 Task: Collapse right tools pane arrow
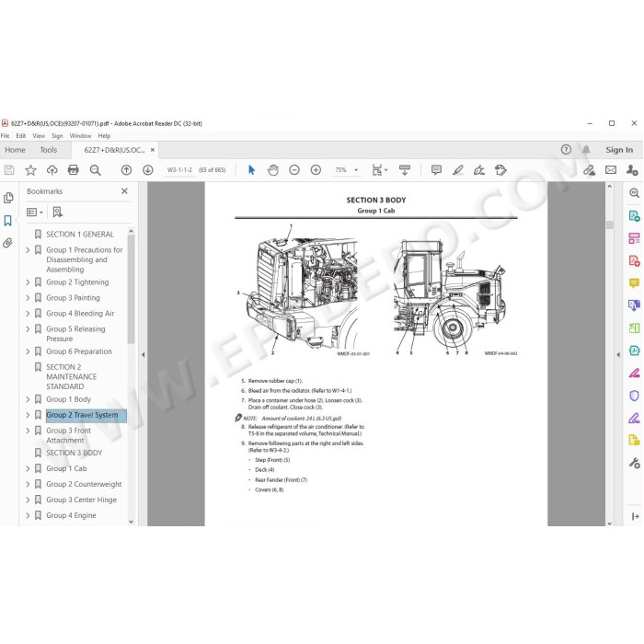coord(618,354)
